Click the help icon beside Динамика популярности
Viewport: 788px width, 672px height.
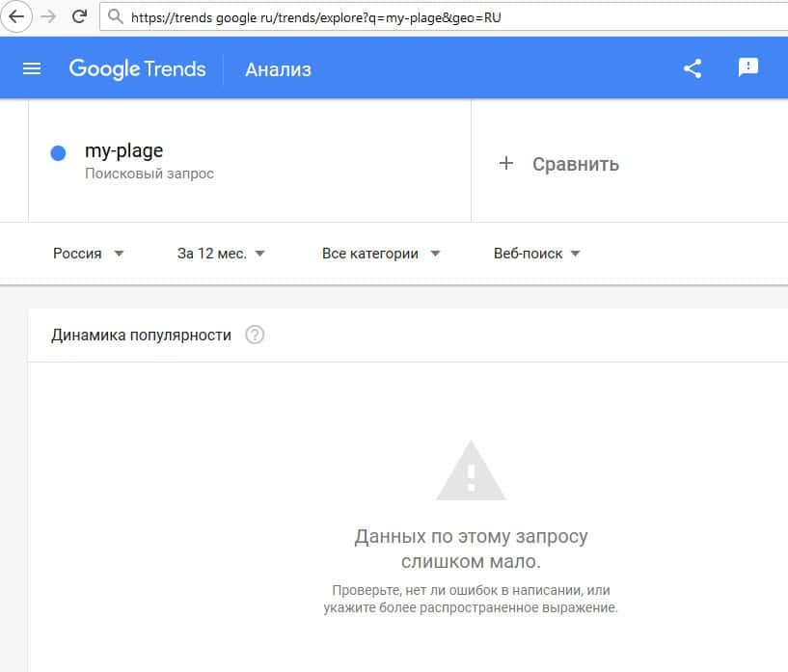(255, 336)
